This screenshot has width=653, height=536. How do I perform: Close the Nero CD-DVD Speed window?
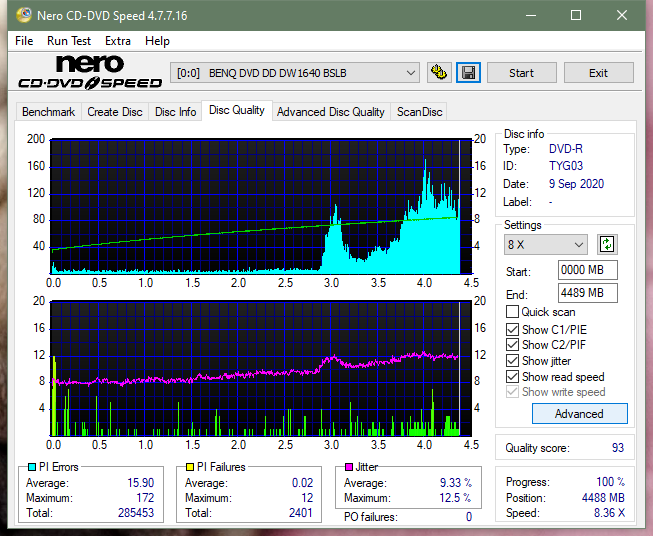coord(622,15)
